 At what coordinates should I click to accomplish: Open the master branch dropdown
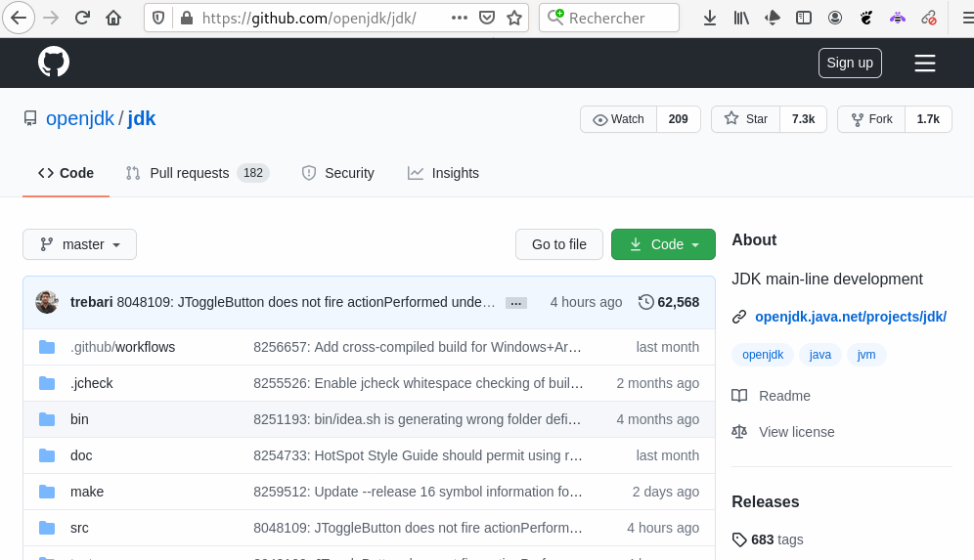coord(79,244)
